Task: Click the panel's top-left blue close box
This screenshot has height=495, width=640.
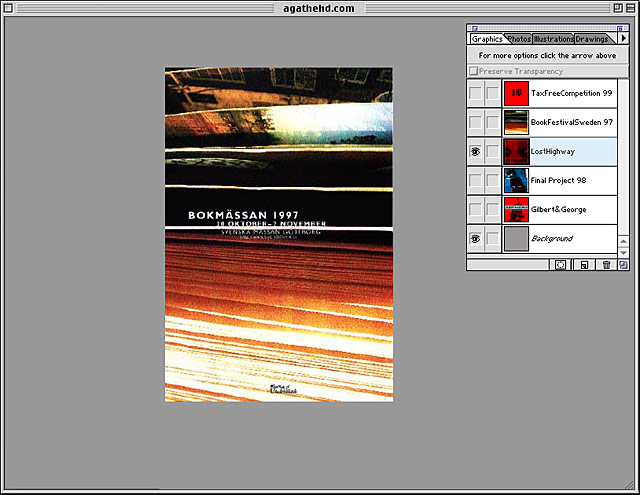Action: 475,29
